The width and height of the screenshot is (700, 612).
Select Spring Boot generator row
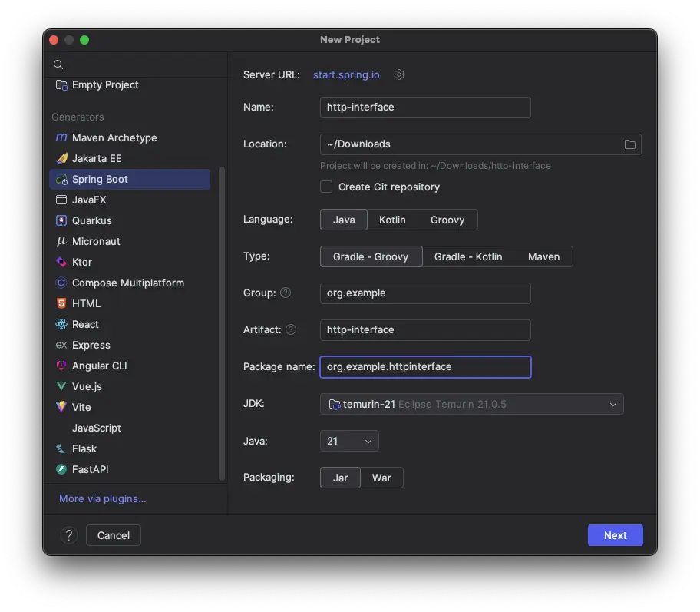[x=130, y=179]
